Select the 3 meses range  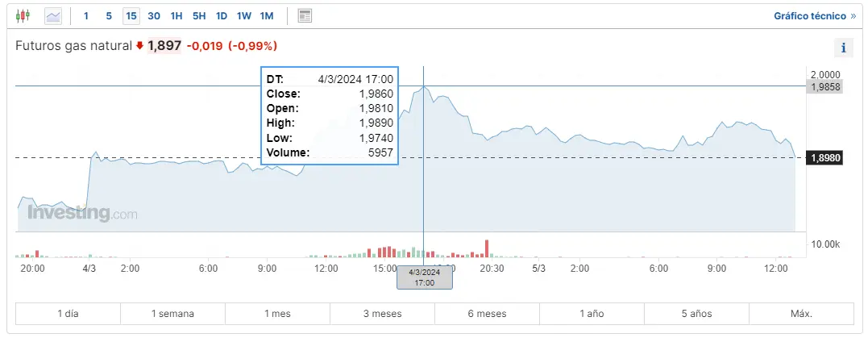[x=382, y=314]
